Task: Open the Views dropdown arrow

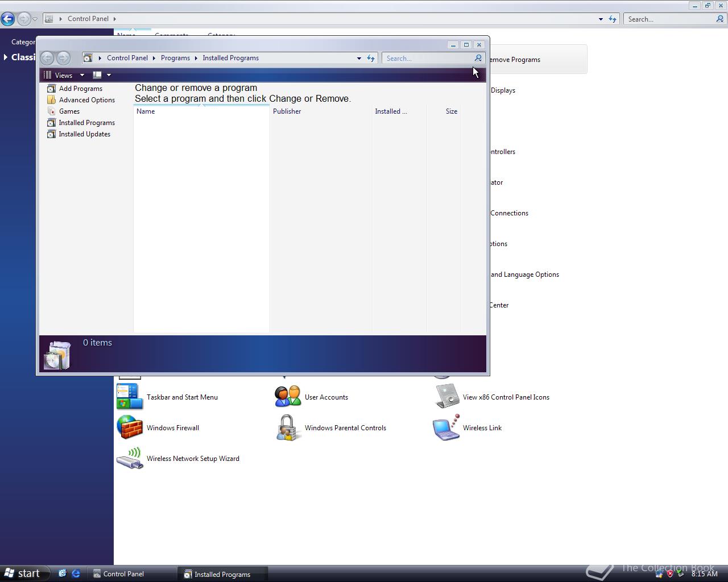Action: (x=82, y=75)
